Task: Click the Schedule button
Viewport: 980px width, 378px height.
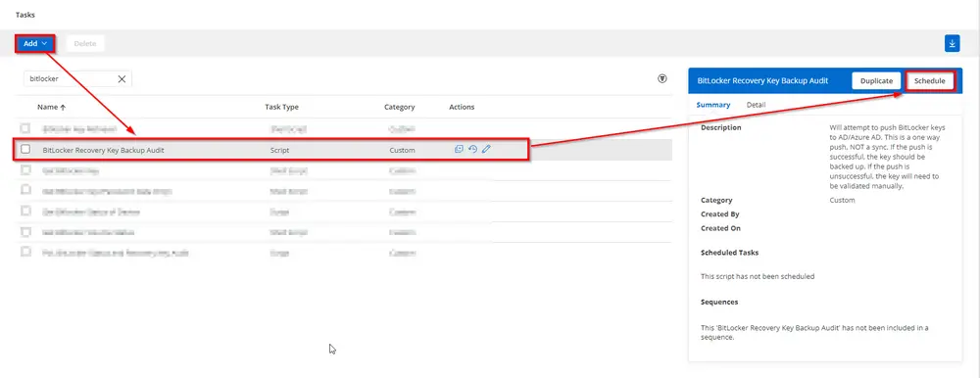Action: (x=929, y=81)
